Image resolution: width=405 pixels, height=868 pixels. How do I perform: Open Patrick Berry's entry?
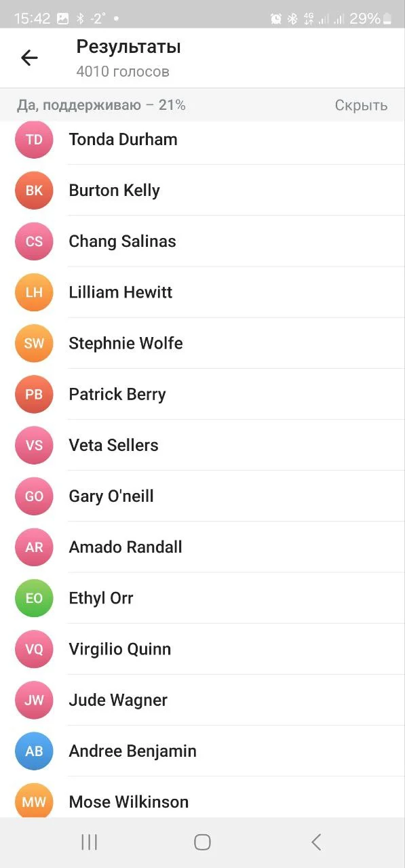coord(202,394)
